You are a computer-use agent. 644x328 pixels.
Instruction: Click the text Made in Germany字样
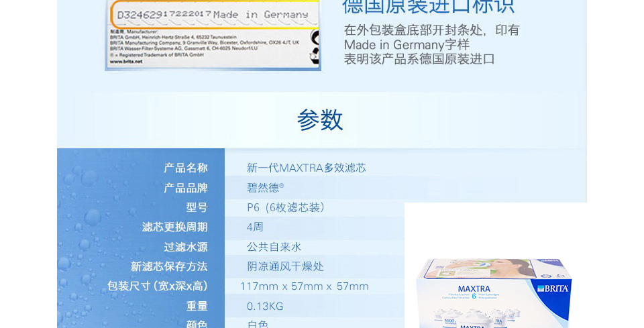(x=407, y=44)
